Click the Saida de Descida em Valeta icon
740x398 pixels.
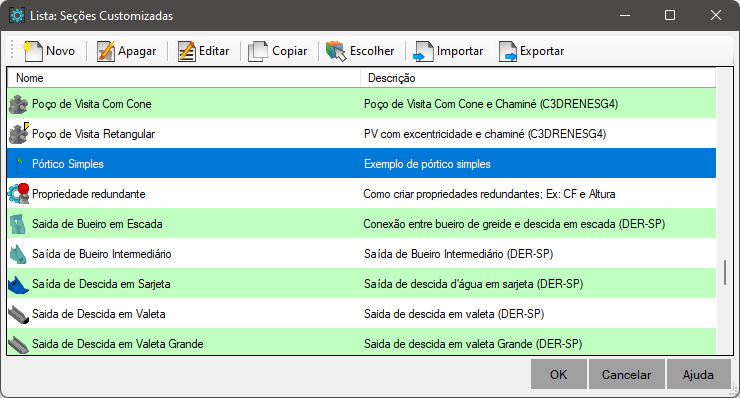(19, 314)
